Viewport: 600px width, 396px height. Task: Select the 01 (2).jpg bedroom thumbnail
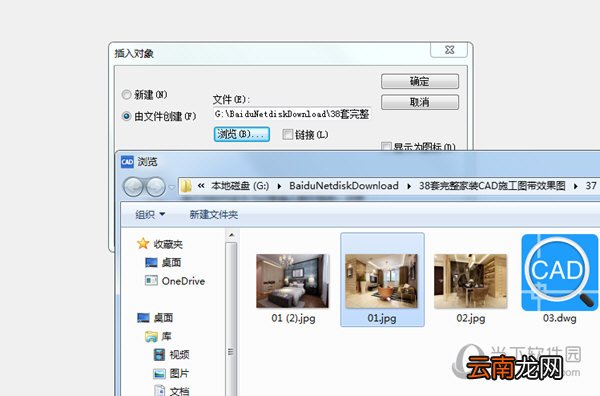click(x=293, y=281)
